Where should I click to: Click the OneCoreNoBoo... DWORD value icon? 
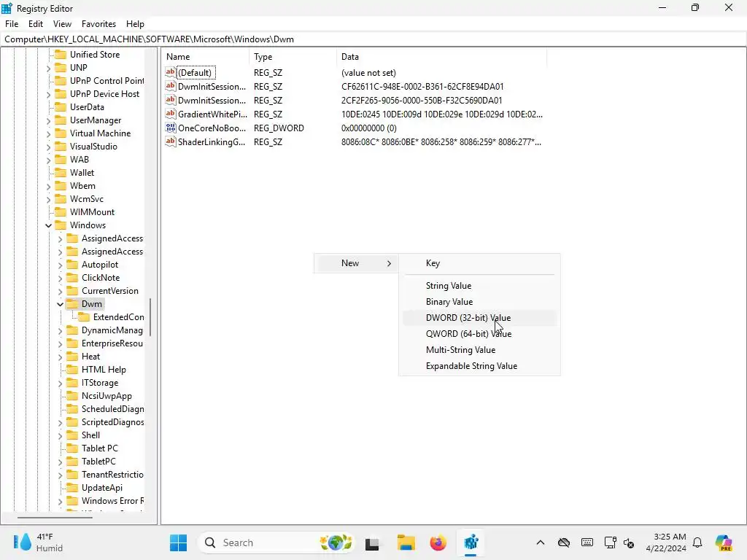click(x=171, y=128)
